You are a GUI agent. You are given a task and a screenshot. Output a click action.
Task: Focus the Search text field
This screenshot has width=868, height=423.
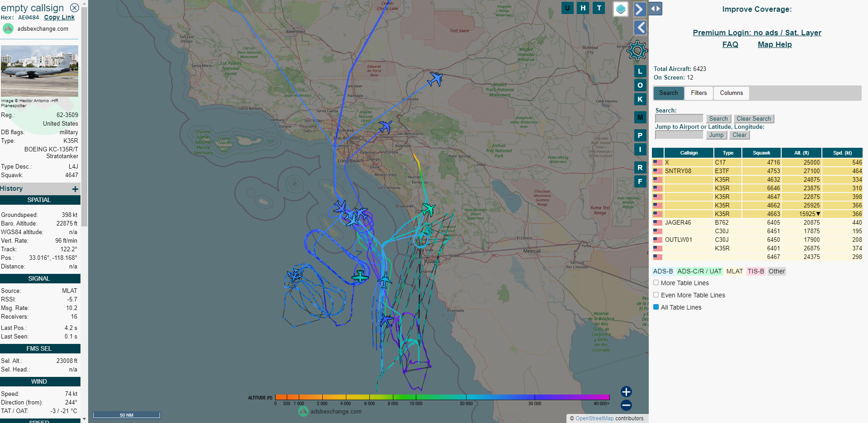point(679,118)
